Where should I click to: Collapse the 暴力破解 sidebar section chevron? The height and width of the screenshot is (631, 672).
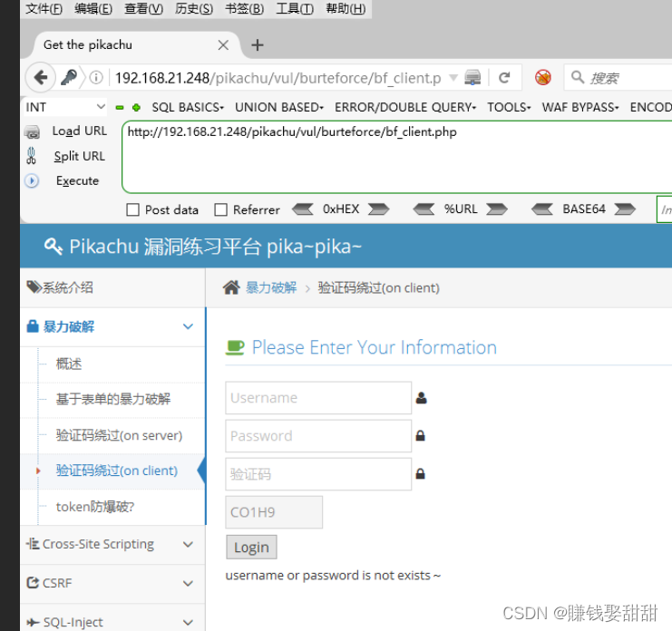point(188,326)
